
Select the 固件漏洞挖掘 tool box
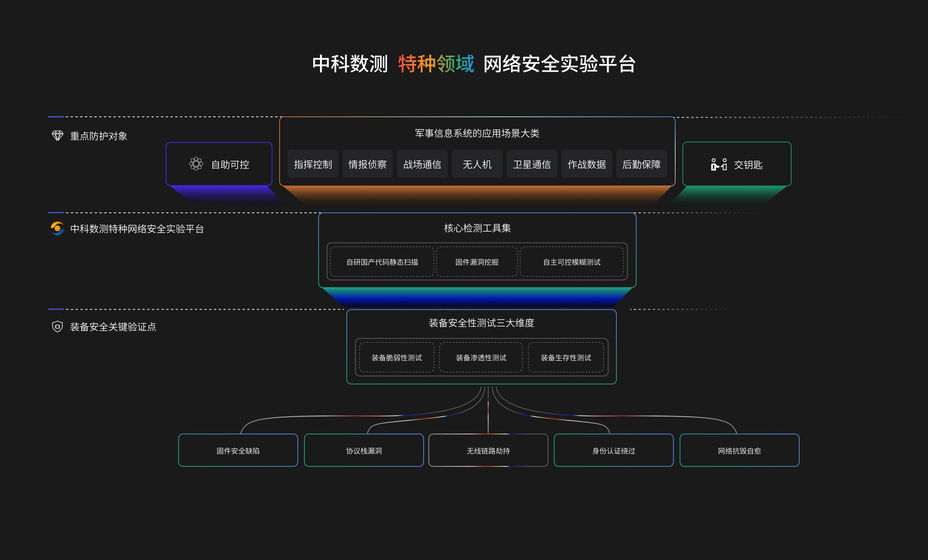(x=477, y=262)
